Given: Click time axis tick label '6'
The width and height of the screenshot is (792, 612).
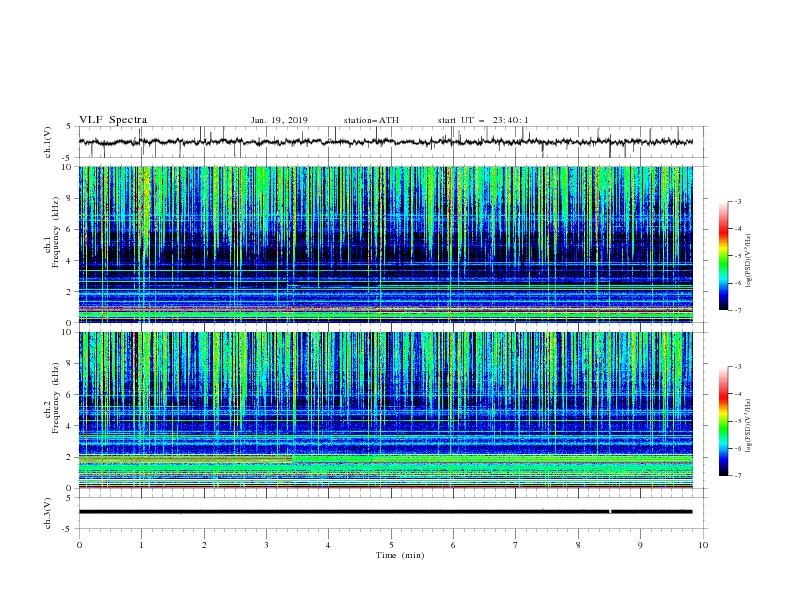Looking at the screenshot, I should pyautogui.click(x=453, y=545).
